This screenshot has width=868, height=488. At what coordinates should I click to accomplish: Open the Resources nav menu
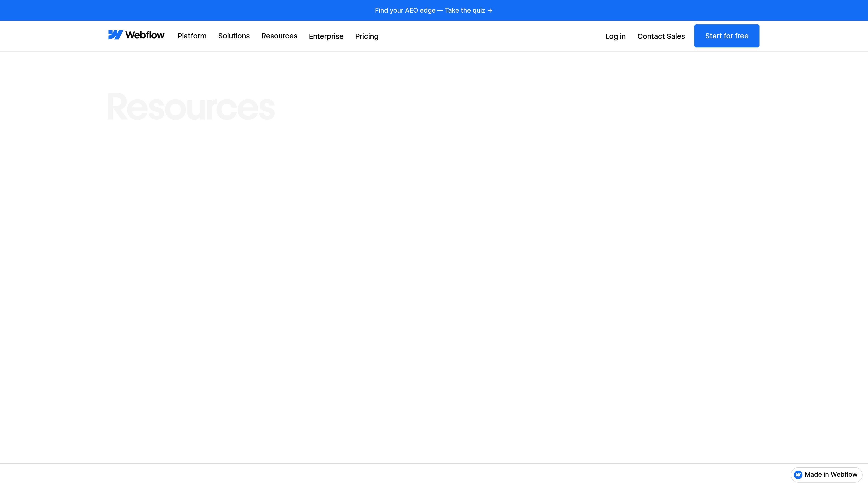279,36
